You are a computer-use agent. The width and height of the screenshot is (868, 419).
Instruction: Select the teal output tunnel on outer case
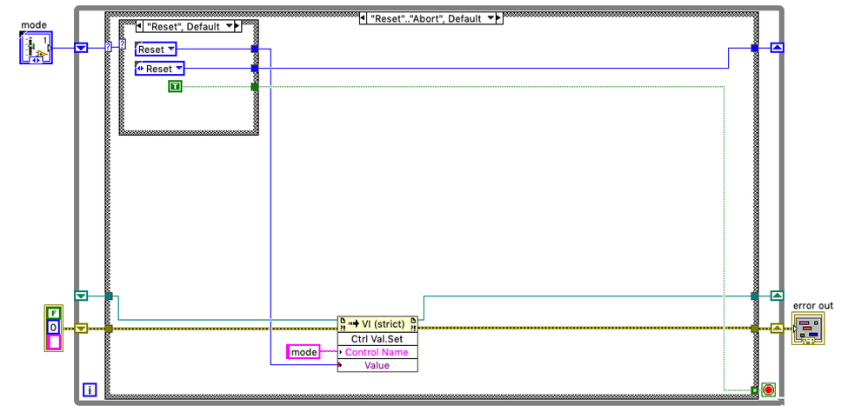(755, 296)
